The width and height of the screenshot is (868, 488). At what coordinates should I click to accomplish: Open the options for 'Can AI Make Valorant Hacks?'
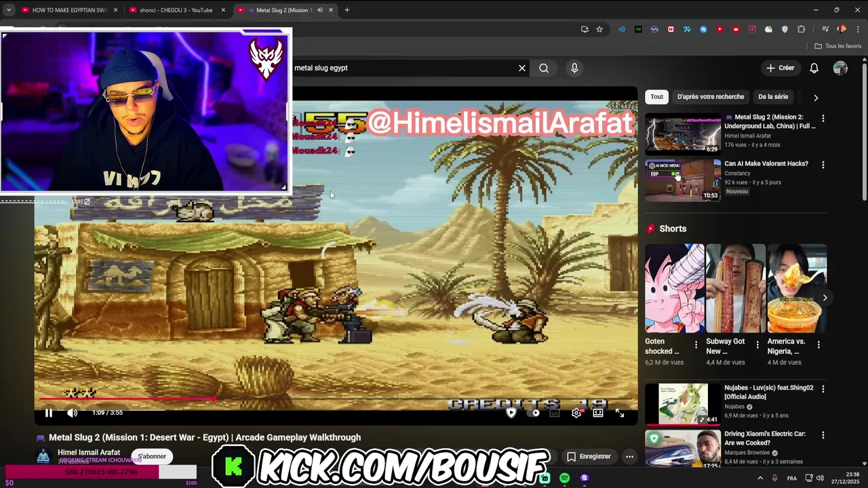(x=823, y=165)
